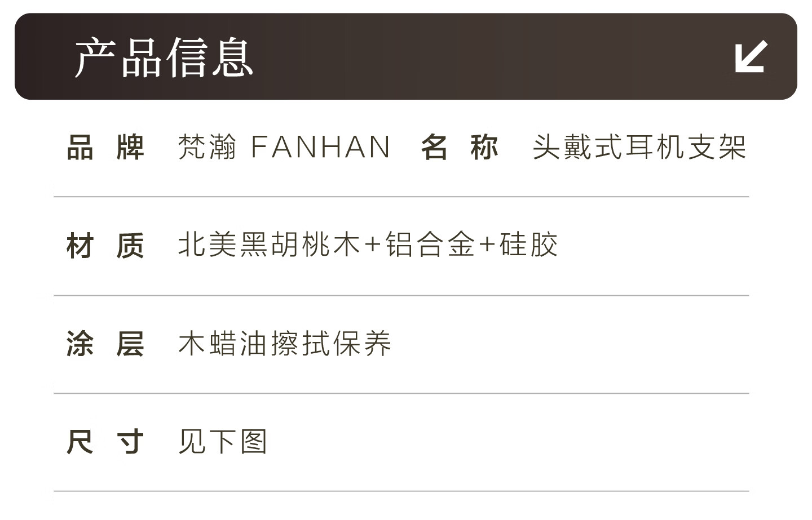Screen dimensions: 812x520
Task: Click the FANHAN brand text
Action: [x=320, y=148]
